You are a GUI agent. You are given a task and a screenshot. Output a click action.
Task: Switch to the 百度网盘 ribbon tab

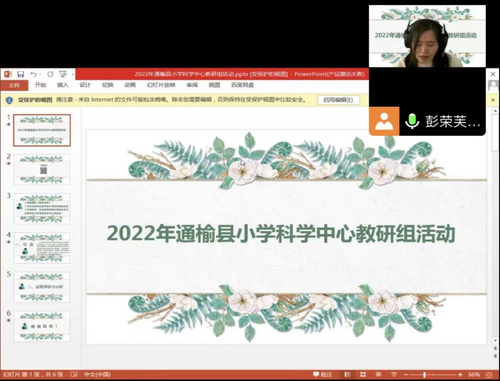point(243,85)
